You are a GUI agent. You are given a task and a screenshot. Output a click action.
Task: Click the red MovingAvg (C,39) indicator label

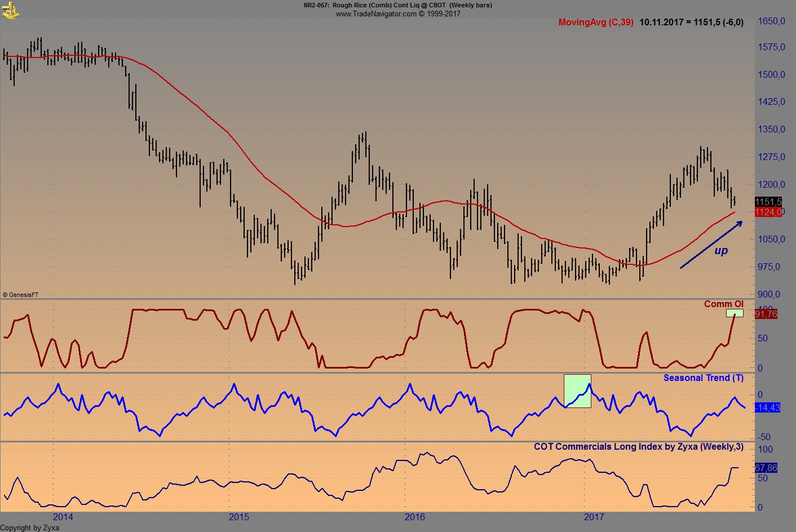[596, 22]
